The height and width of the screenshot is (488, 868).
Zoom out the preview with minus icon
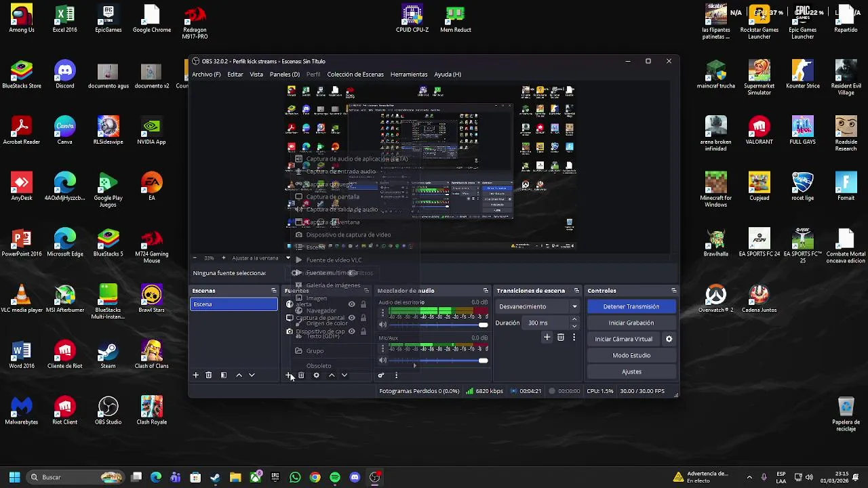(195, 258)
